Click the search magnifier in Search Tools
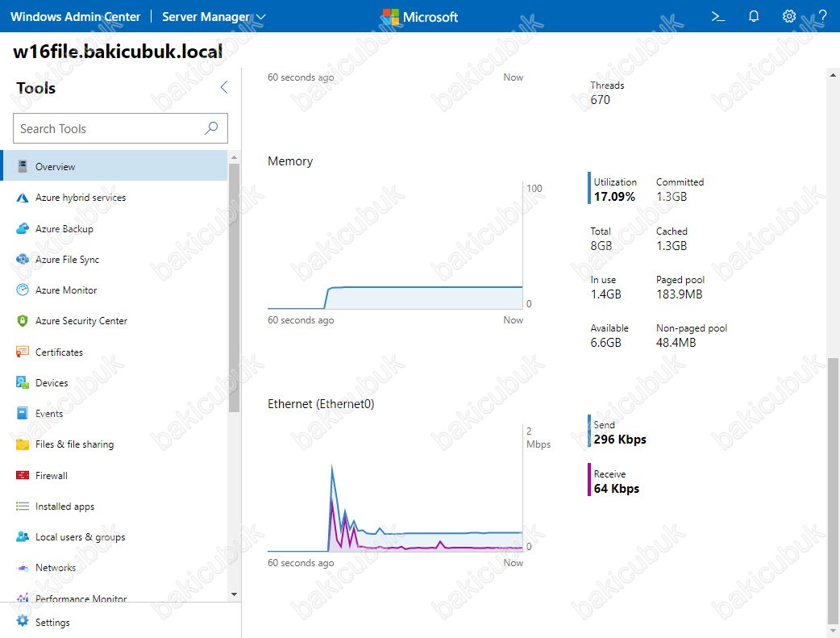 pyautogui.click(x=211, y=128)
